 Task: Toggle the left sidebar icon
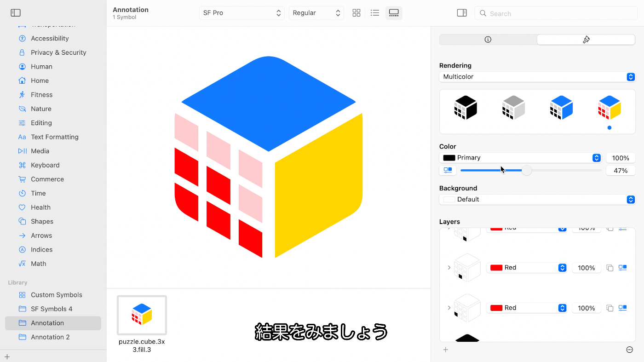click(16, 13)
